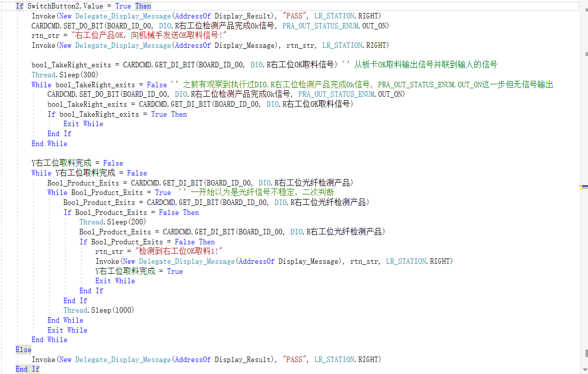Click 'While Y右工位取料完成 = False' line
The width and height of the screenshot is (588, 374).
point(89,173)
